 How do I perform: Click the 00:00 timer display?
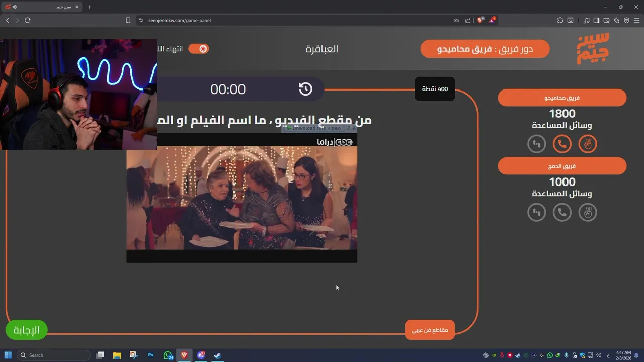click(x=228, y=89)
